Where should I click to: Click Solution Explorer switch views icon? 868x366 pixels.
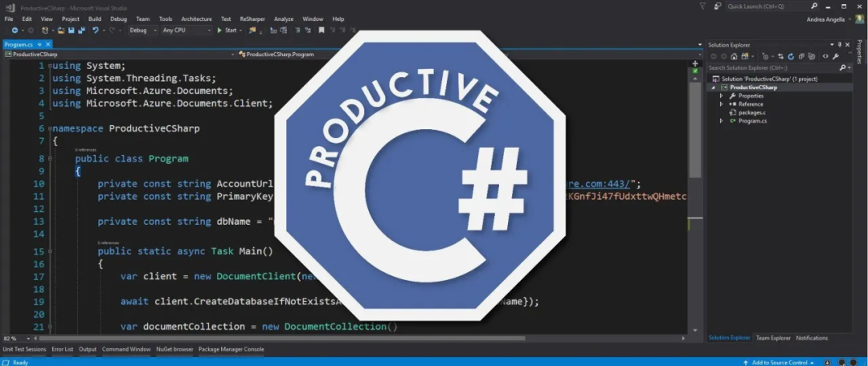click(745, 56)
